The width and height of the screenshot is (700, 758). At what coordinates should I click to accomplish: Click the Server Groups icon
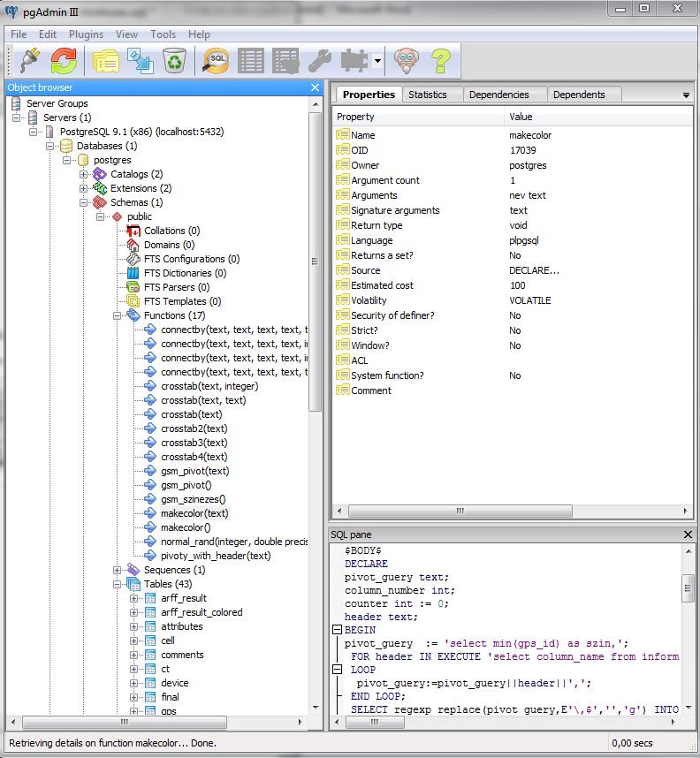[16, 103]
